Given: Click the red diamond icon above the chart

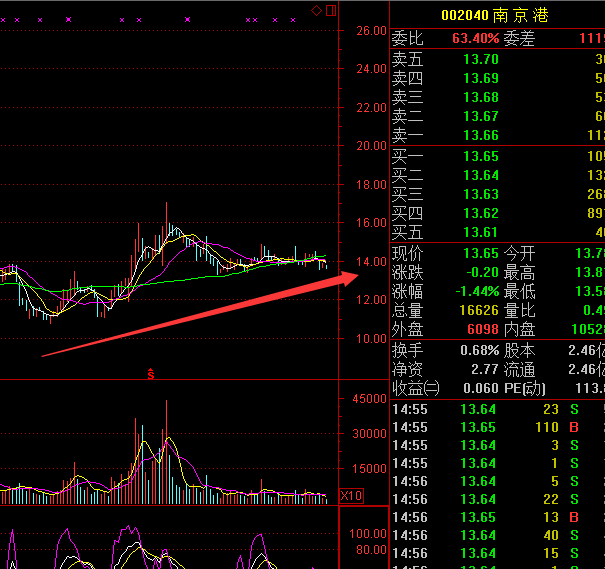Looking at the screenshot, I should [317, 10].
